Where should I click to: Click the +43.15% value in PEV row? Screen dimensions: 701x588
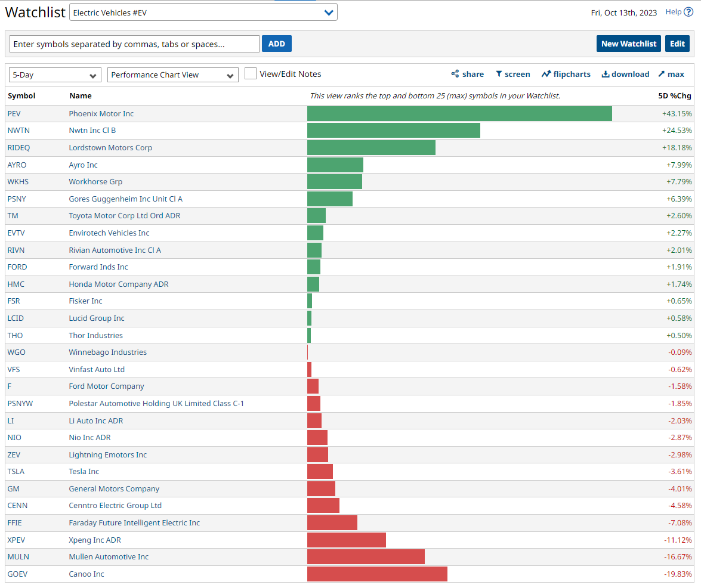pos(677,113)
